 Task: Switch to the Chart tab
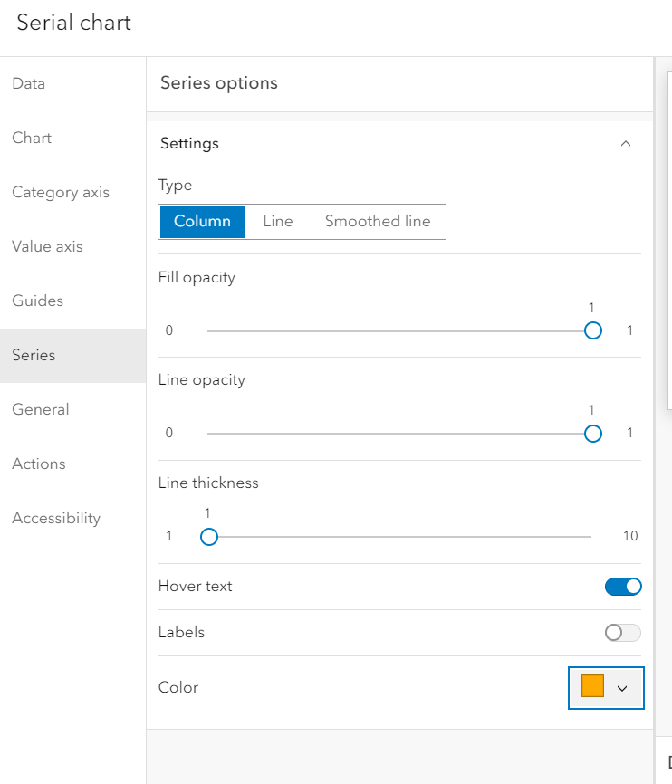(32, 139)
